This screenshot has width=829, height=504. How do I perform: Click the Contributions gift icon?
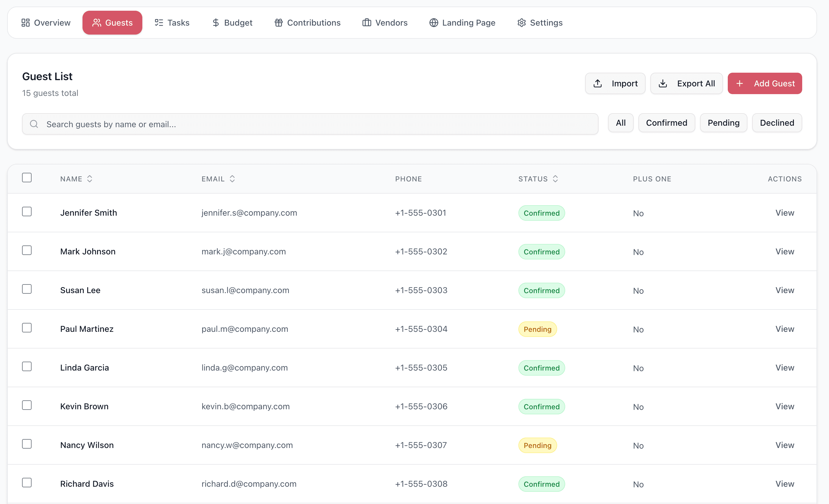[x=279, y=23]
